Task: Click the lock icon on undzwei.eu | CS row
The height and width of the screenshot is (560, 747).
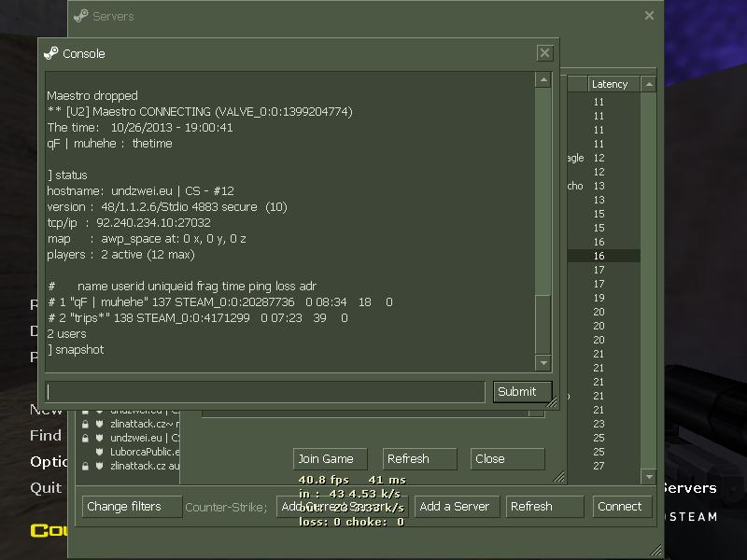Action: click(x=85, y=438)
